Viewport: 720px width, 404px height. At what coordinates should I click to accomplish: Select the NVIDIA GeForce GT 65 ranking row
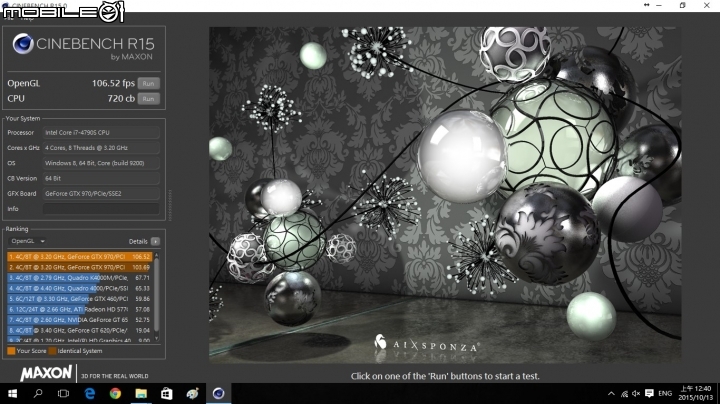coord(80,320)
